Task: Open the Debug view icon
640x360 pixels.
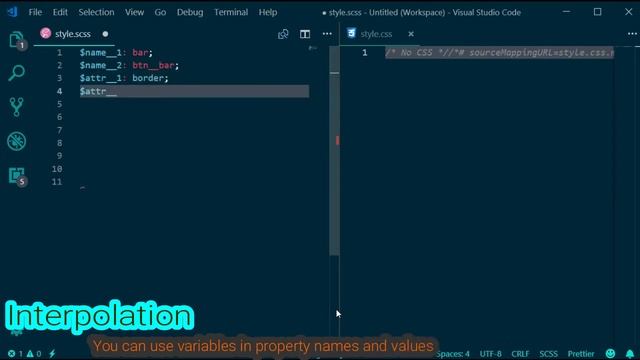Action: (x=16, y=141)
